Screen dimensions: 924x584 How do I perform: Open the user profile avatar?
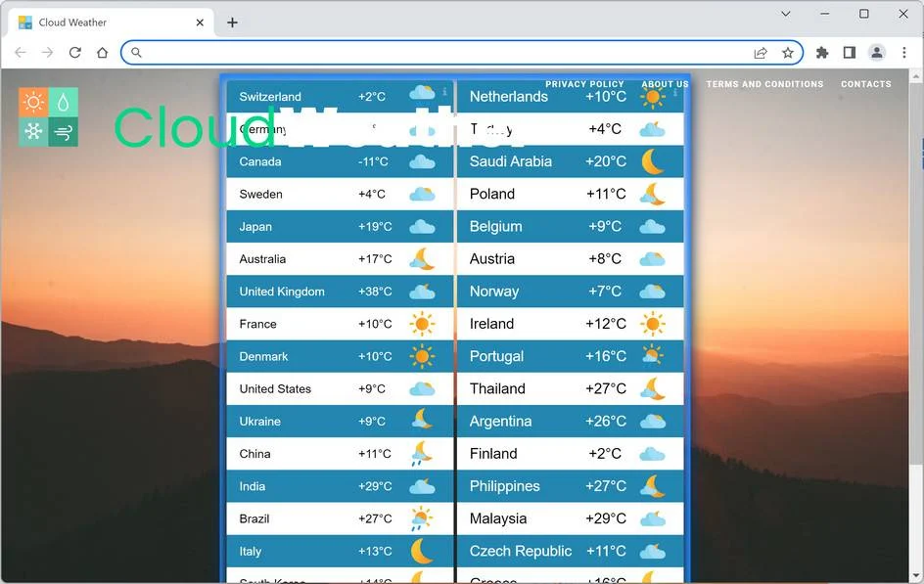pos(877,53)
